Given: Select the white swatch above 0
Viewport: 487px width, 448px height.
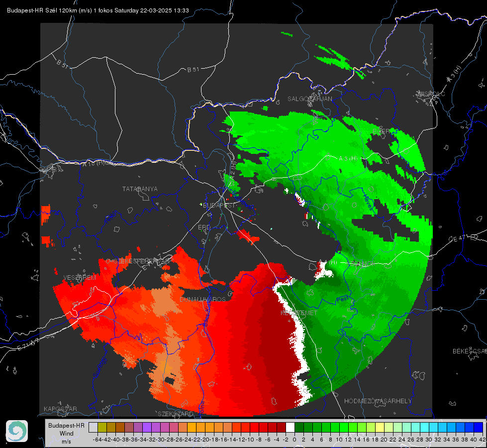Looking at the screenshot, I should point(290,428).
